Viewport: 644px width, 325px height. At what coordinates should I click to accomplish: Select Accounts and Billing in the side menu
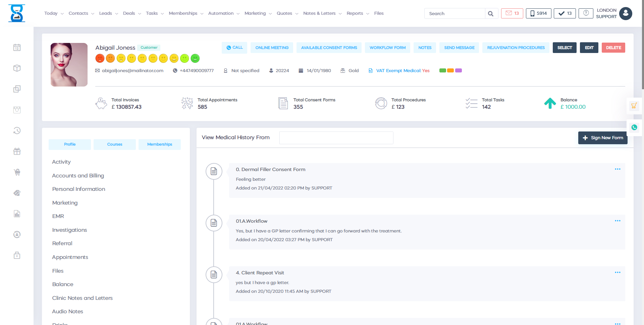[78, 176]
